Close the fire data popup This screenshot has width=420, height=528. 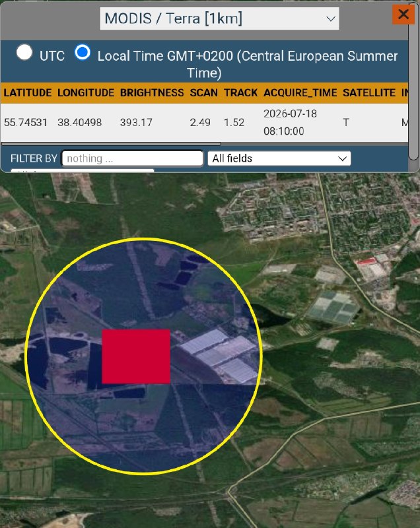pos(403,15)
